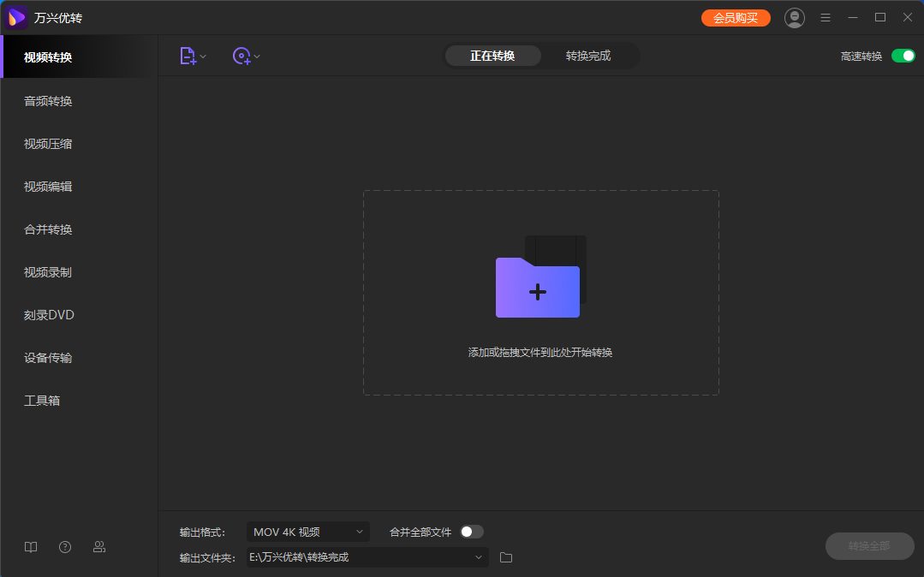This screenshot has height=577, width=924.
Task: Open the hamburger menu in title bar
Action: pos(826,17)
